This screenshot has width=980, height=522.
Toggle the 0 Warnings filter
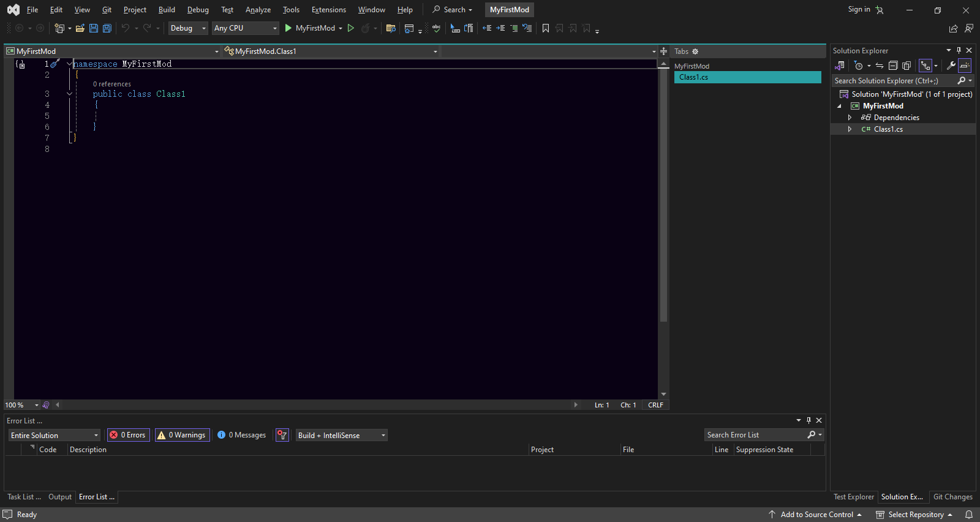182,435
